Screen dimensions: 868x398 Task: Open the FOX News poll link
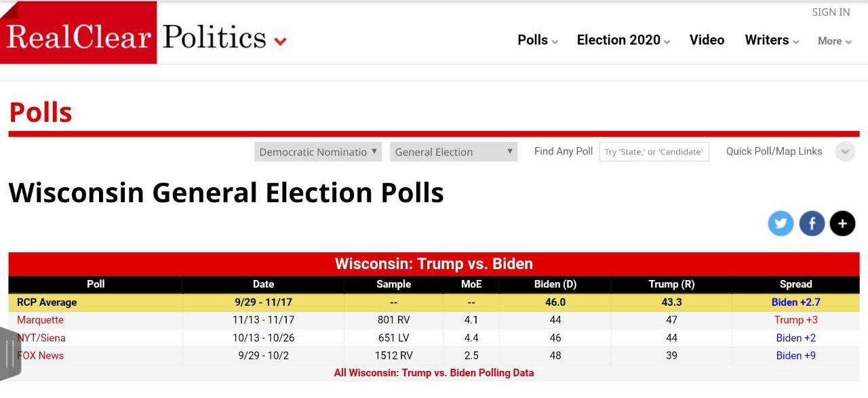(41, 355)
